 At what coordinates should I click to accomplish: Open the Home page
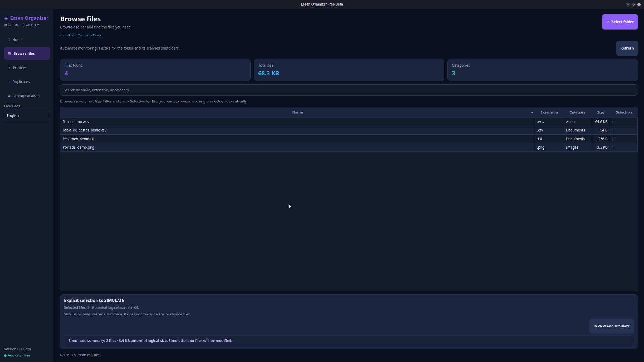27,40
